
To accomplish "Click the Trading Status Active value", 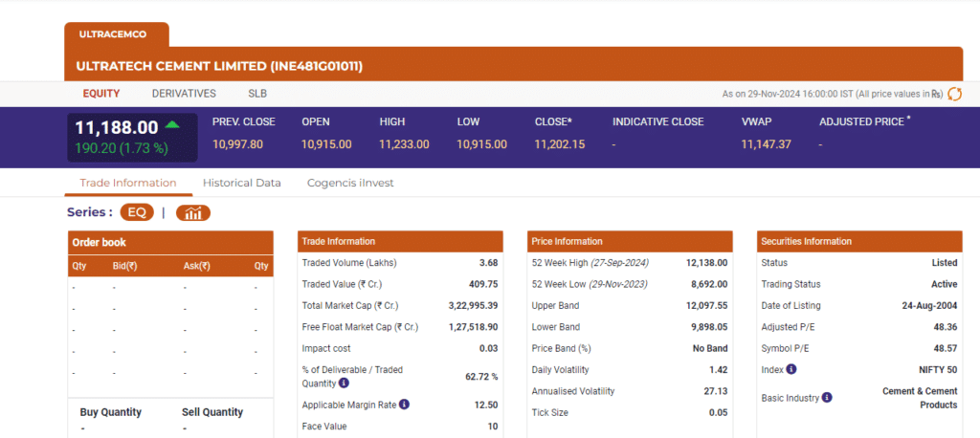I will coord(945,284).
